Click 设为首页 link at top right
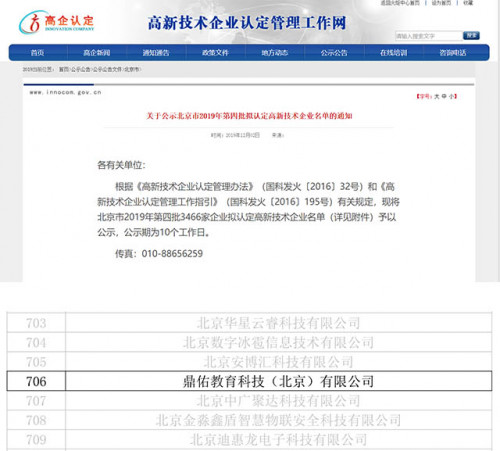The image size is (500, 451). point(441,3)
